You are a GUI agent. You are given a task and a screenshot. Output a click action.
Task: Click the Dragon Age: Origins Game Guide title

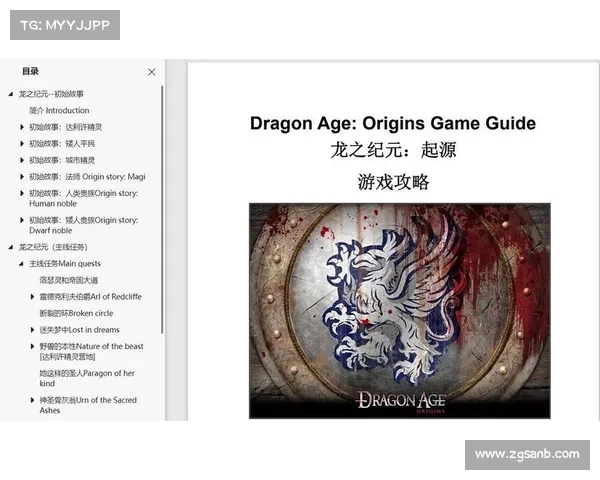coord(393,123)
